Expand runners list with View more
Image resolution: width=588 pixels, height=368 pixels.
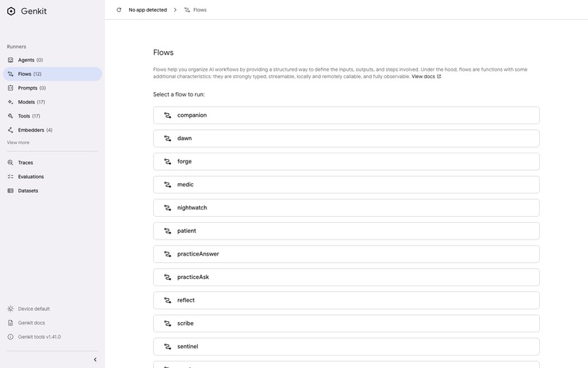18,142
